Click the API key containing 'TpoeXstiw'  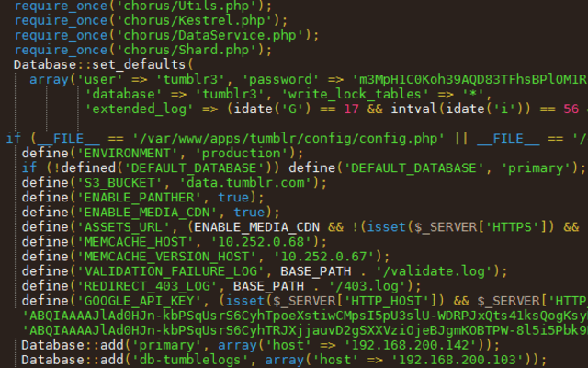point(304,316)
